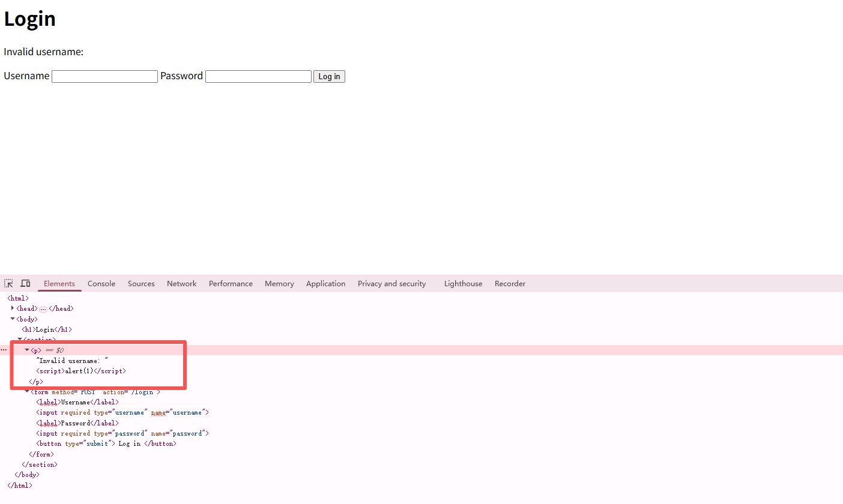Select the input name="username" line

[122, 412]
